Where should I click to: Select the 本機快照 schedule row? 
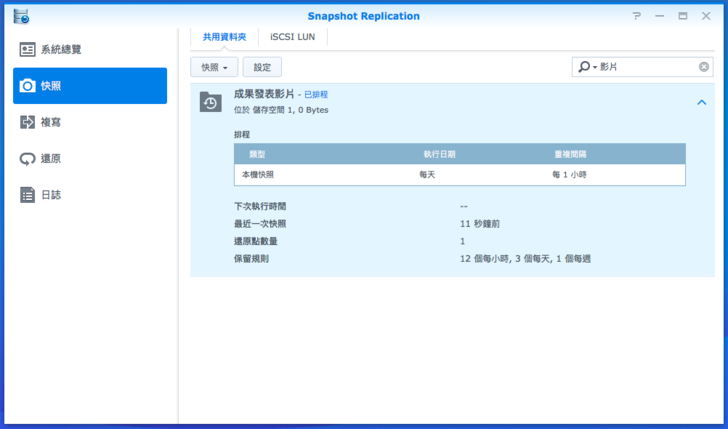coord(459,174)
